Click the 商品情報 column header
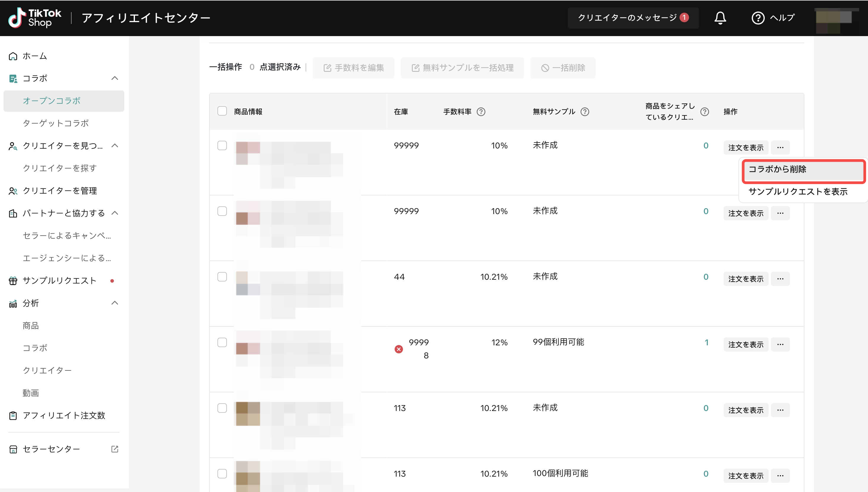Viewport: 868px width, 492px height. (x=248, y=111)
